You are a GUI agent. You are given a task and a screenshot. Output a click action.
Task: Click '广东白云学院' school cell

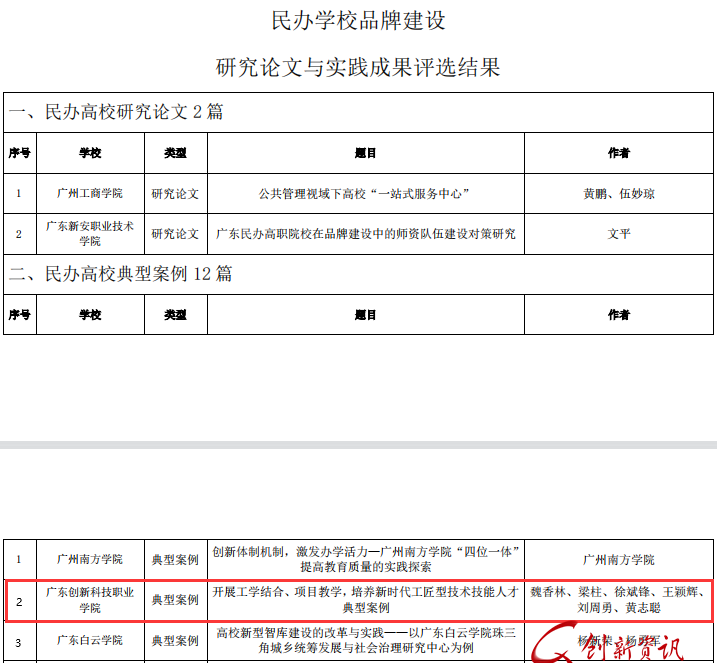[x=90, y=641]
